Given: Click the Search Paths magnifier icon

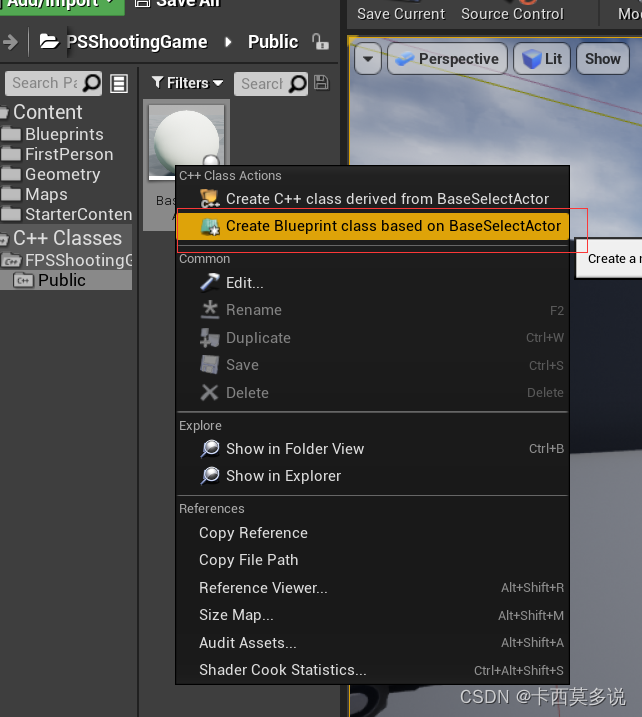Looking at the screenshot, I should (x=92, y=83).
